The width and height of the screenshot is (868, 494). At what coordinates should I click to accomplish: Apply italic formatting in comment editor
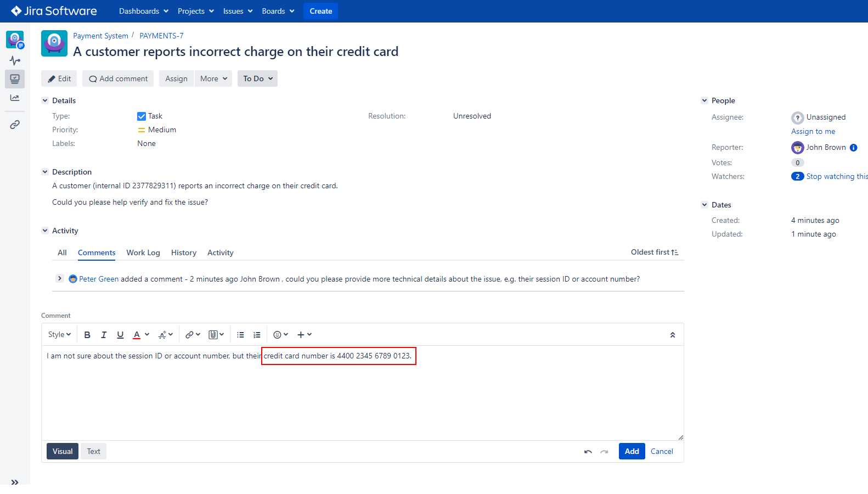[x=104, y=335]
